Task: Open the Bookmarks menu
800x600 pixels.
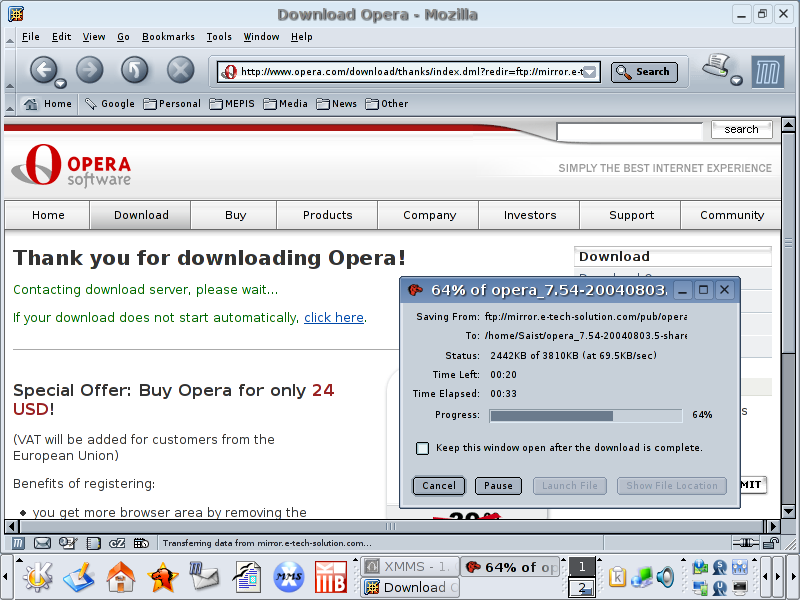Action: tap(168, 37)
